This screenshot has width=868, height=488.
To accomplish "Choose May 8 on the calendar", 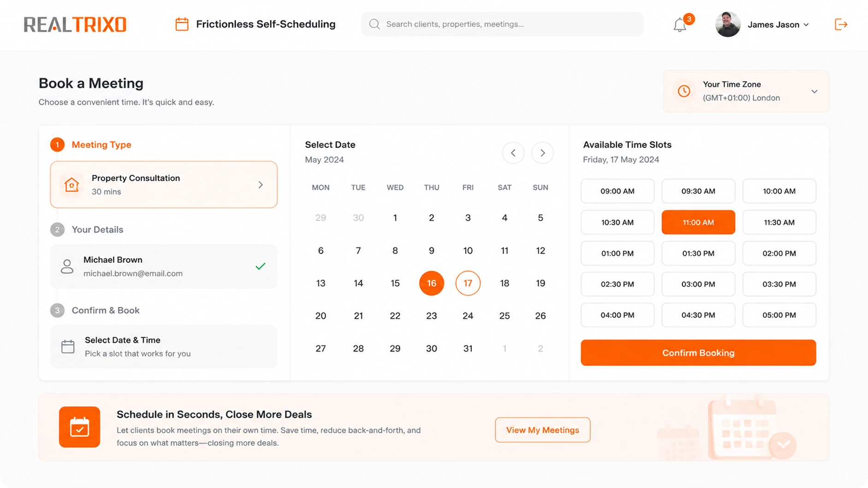I will (395, 250).
